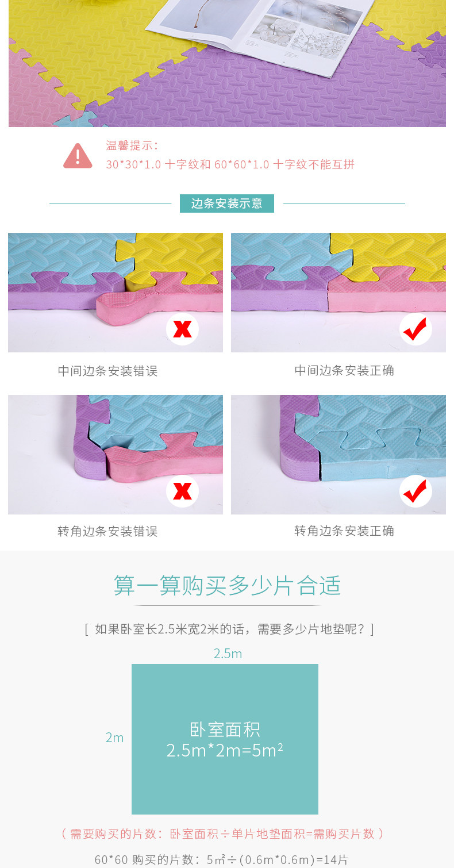Click the pink warning triangle icon
Viewport: 454px width, 868px height.
[x=78, y=156]
